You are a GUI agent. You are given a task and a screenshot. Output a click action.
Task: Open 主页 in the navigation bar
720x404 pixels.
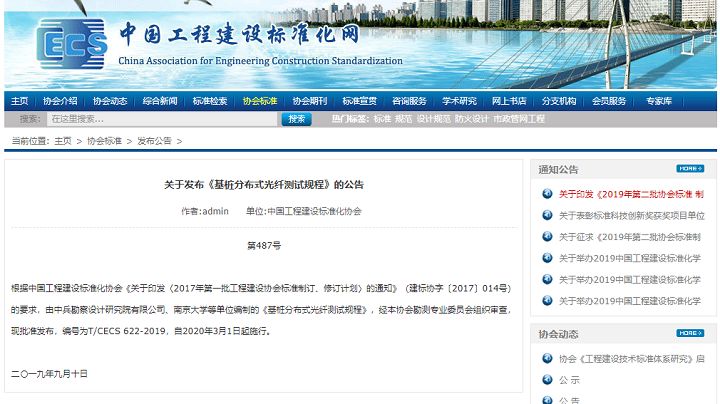click(x=19, y=101)
